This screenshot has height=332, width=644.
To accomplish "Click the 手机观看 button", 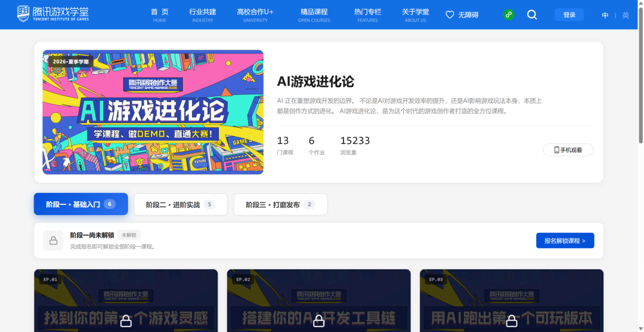I will click(x=568, y=150).
